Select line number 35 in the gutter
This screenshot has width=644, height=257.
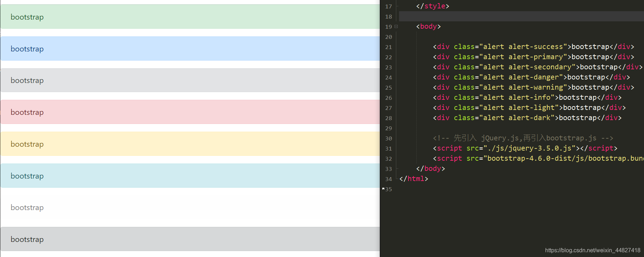tap(389, 189)
